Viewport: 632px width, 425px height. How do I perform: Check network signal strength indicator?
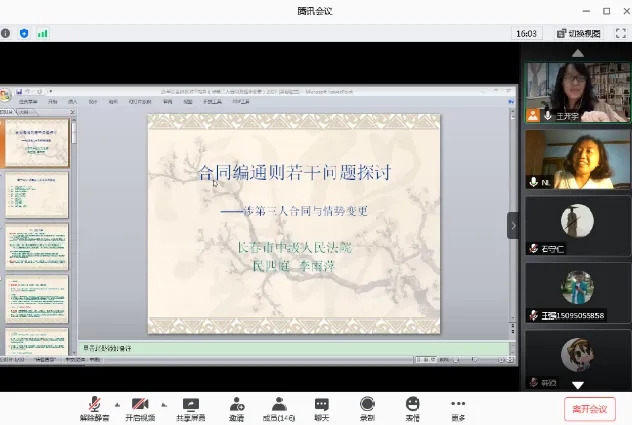point(43,33)
